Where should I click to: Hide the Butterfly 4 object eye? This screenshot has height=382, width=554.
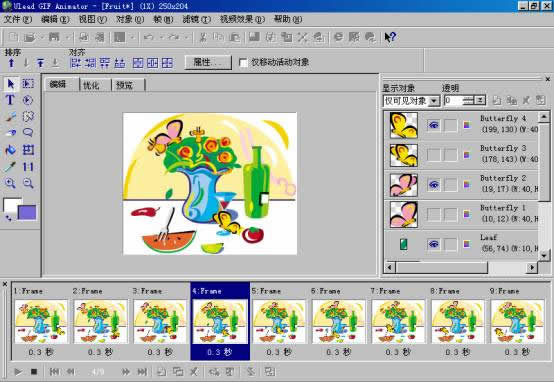[434, 125]
